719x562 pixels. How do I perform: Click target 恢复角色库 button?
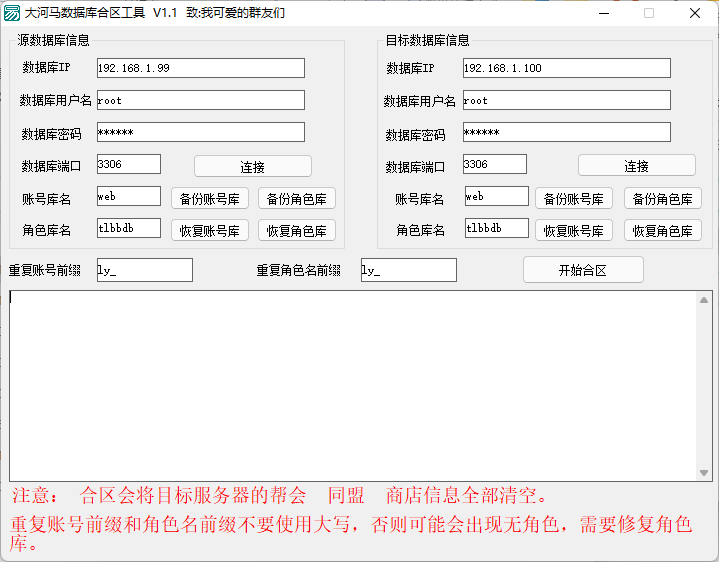click(662, 230)
